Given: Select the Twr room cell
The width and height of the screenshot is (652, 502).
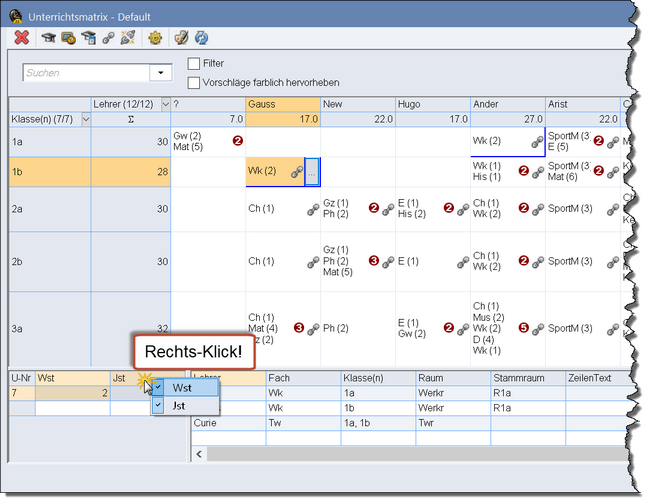Looking at the screenshot, I should [x=453, y=423].
